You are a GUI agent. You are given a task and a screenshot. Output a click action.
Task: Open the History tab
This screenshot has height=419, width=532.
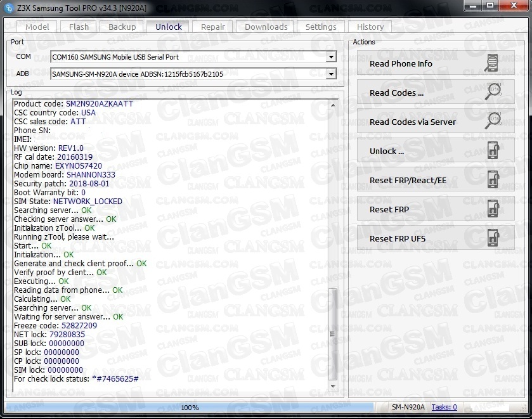(x=370, y=27)
